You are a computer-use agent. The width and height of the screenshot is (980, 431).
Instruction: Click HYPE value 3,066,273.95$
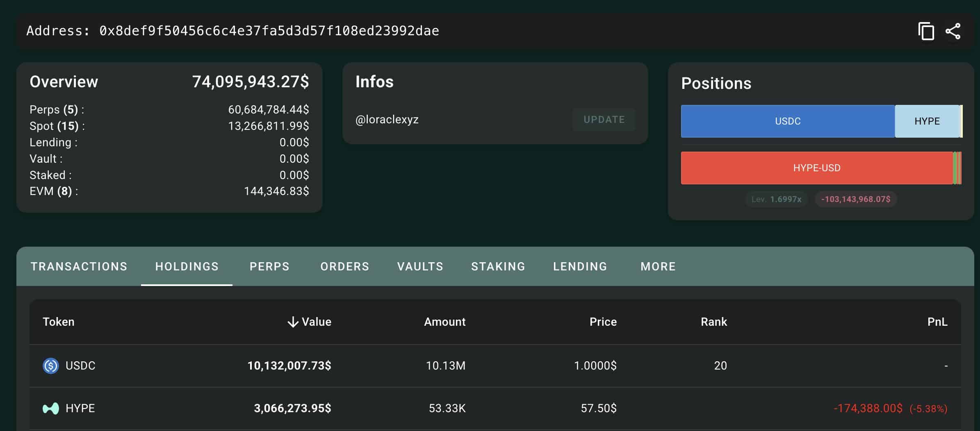click(x=292, y=408)
